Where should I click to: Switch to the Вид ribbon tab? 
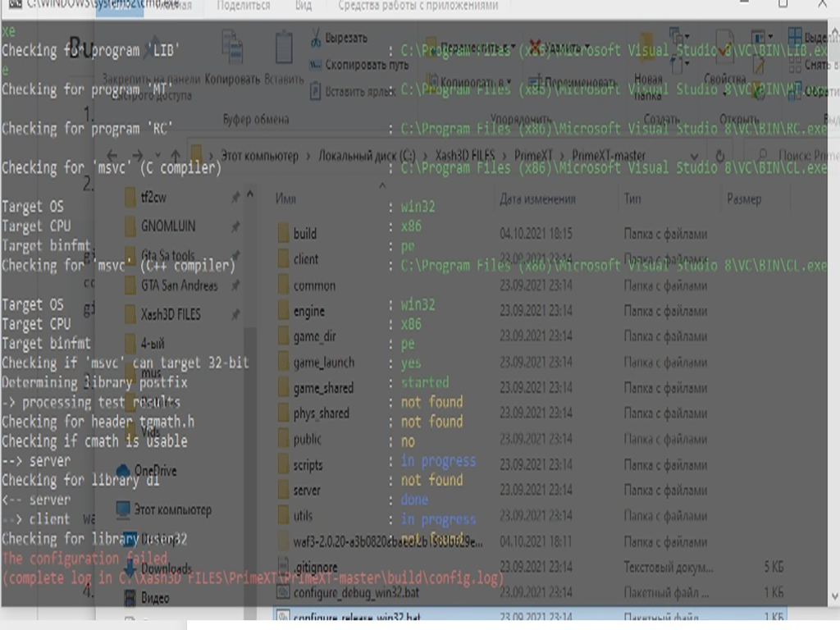pos(303,6)
